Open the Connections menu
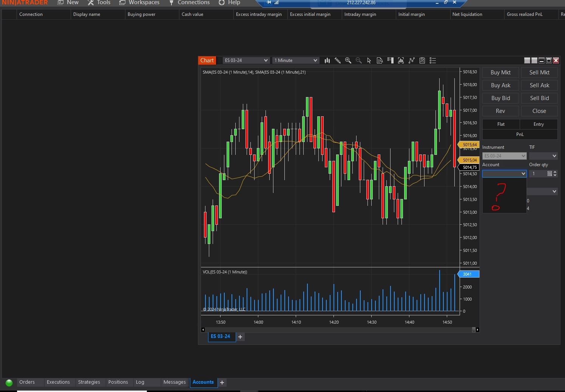The width and height of the screenshot is (565, 392). (189, 3)
